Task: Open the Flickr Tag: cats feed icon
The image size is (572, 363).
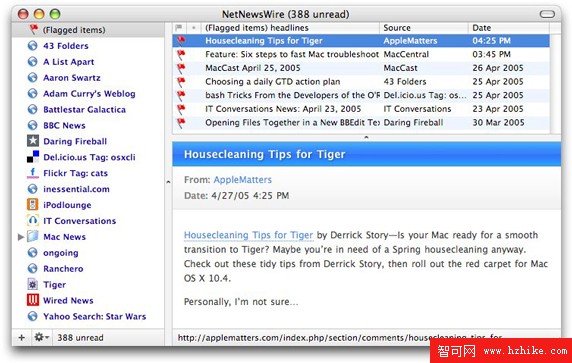Action: coord(33,173)
